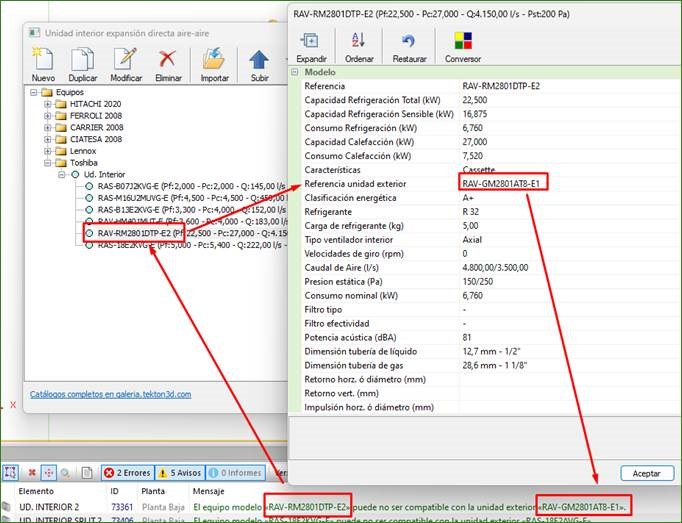Expand the HITACHI 2020 folder
Viewport: 682px width, 523px height.
point(47,104)
